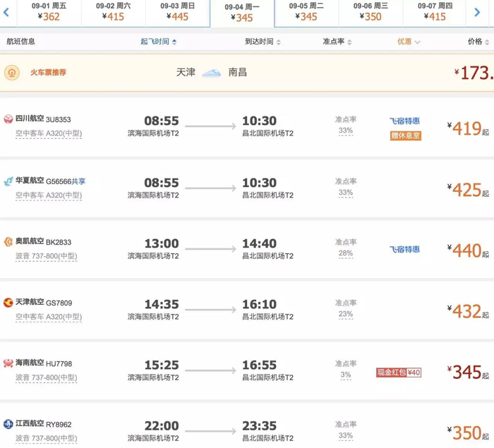
Task: Click the 奥凯航空 airline logo icon
Action: pos(8,242)
